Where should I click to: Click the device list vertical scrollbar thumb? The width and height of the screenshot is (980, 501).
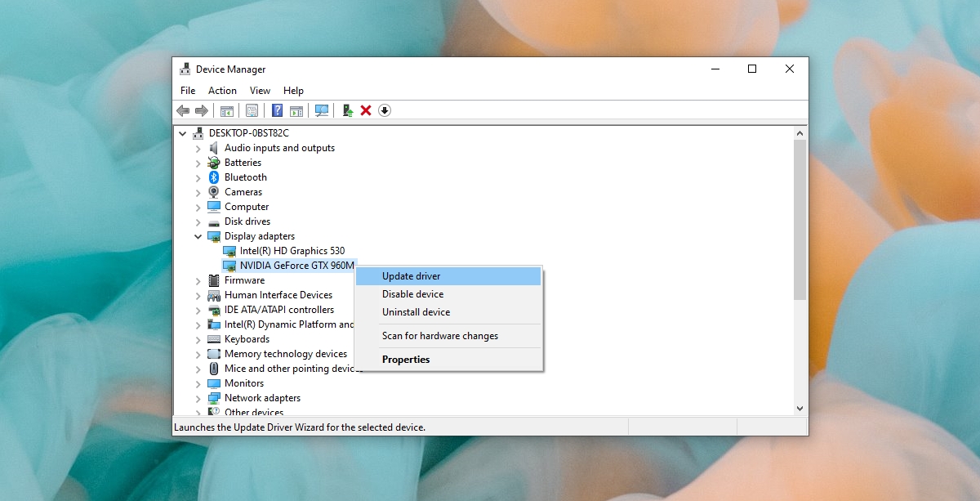click(800, 219)
